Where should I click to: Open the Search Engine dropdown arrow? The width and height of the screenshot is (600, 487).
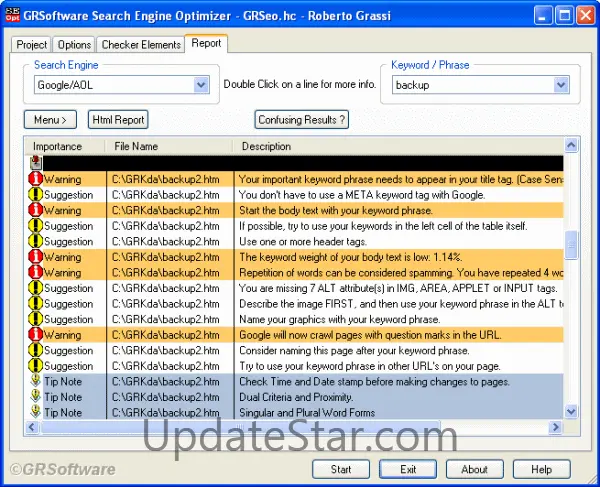(201, 85)
